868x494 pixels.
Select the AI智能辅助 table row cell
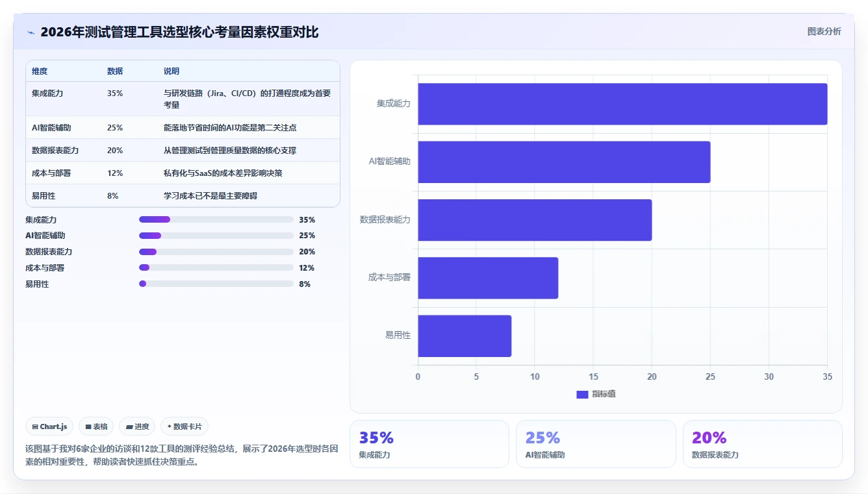[x=51, y=128]
